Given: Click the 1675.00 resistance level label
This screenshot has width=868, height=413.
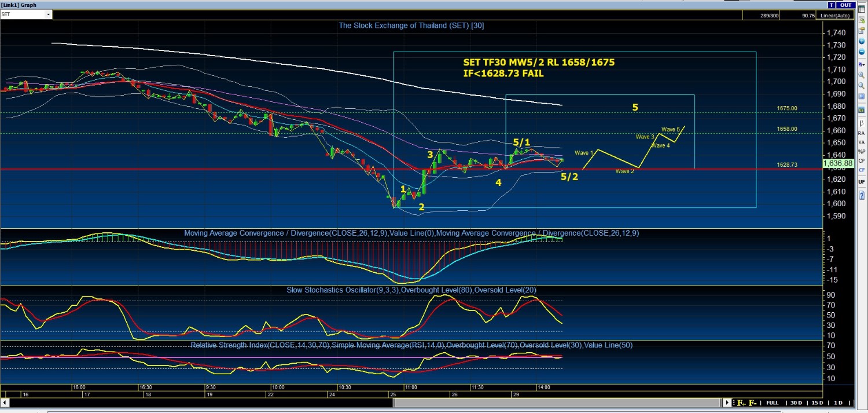Looking at the screenshot, I should tap(787, 108).
